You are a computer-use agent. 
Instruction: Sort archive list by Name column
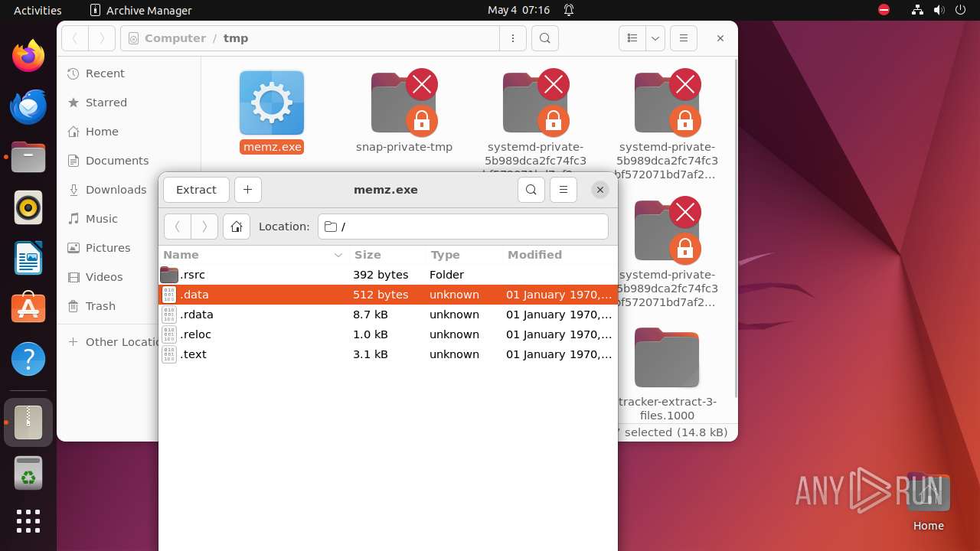[x=253, y=255]
